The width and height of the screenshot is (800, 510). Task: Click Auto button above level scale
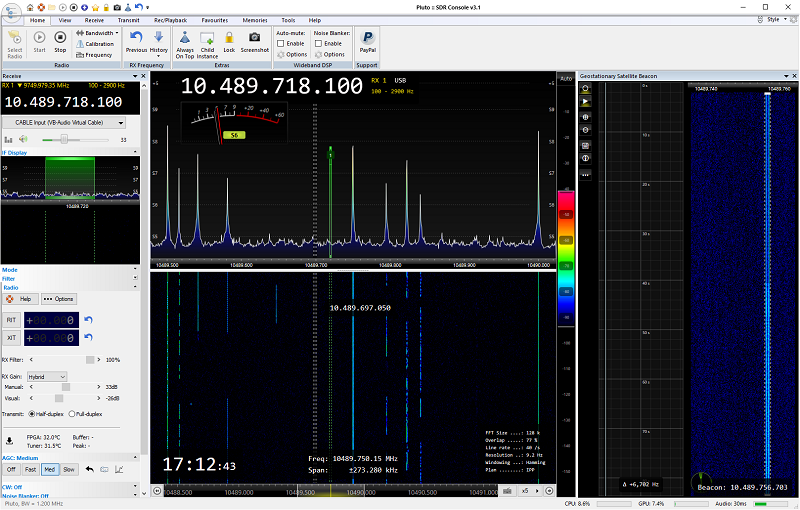[x=566, y=79]
